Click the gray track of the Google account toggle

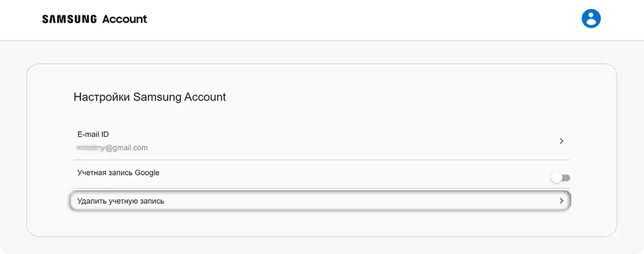(x=566, y=177)
